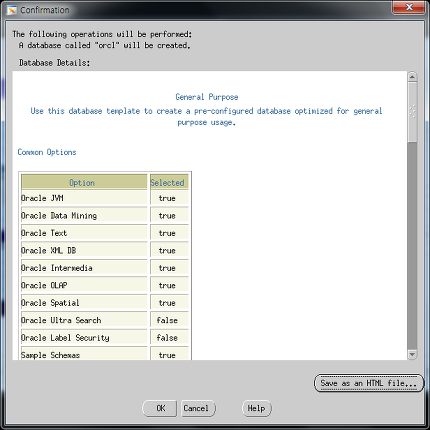Click the Common Options heading
This screenshot has width=430, height=430.
tap(47, 152)
